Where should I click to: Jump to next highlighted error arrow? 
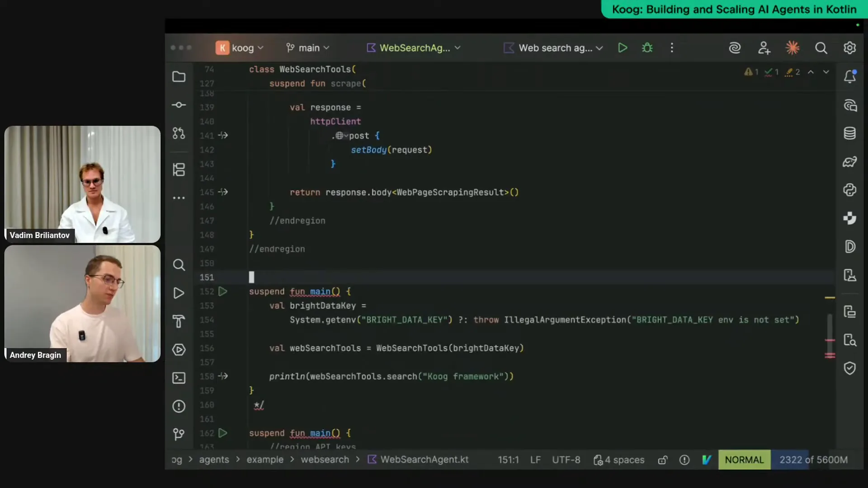click(826, 72)
